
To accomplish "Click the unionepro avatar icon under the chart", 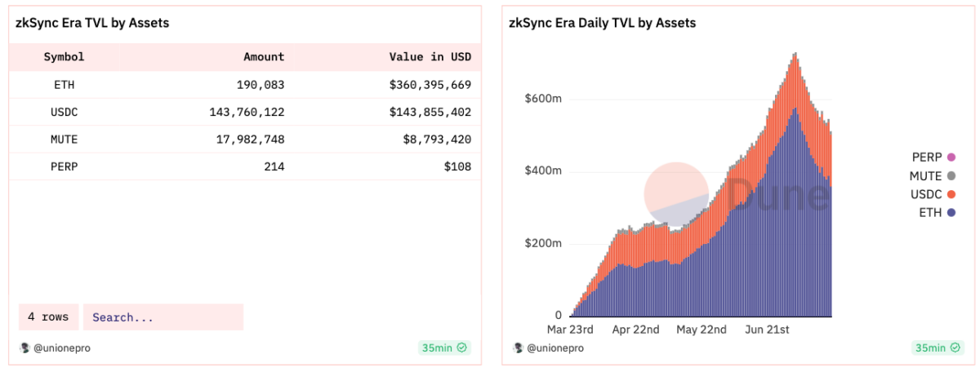I will click(x=518, y=348).
